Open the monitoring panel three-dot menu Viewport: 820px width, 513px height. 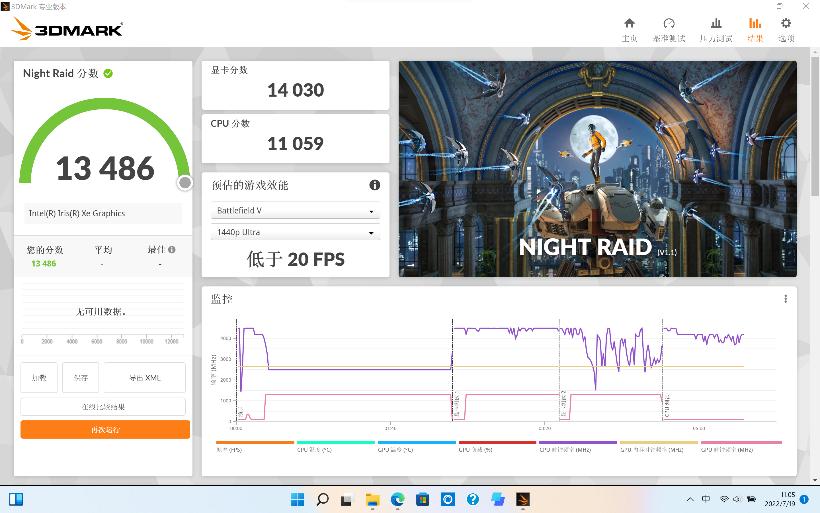click(785, 299)
